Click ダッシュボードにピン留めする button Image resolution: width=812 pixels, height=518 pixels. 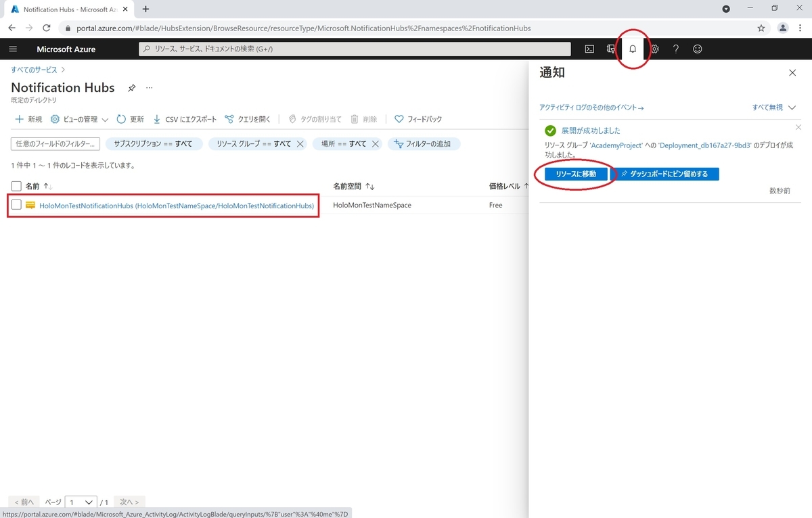pos(664,174)
